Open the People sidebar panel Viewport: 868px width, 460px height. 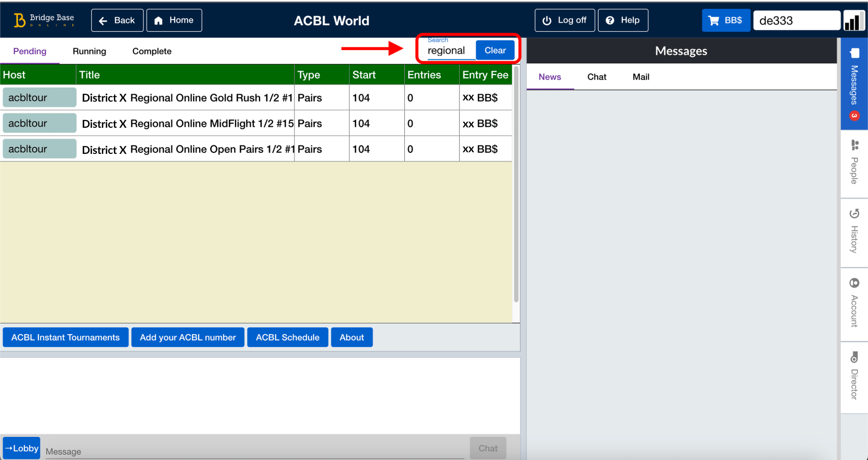click(x=854, y=162)
